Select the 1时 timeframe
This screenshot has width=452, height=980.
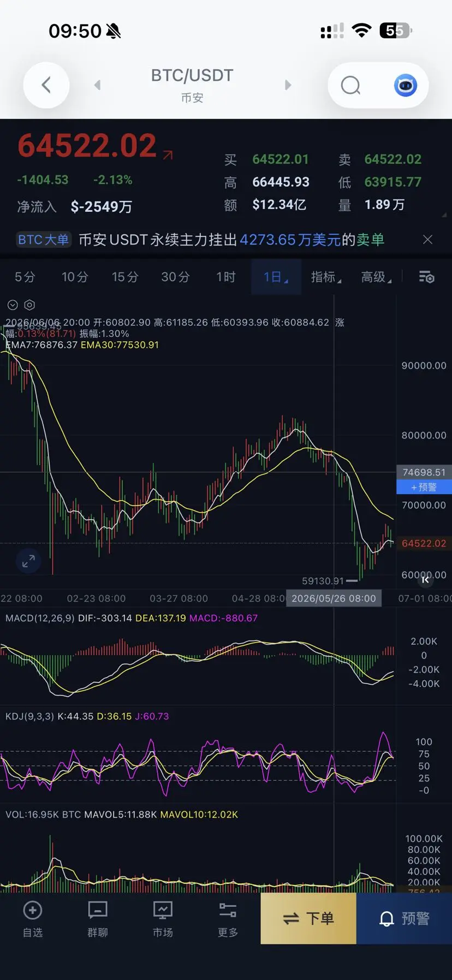tap(225, 277)
